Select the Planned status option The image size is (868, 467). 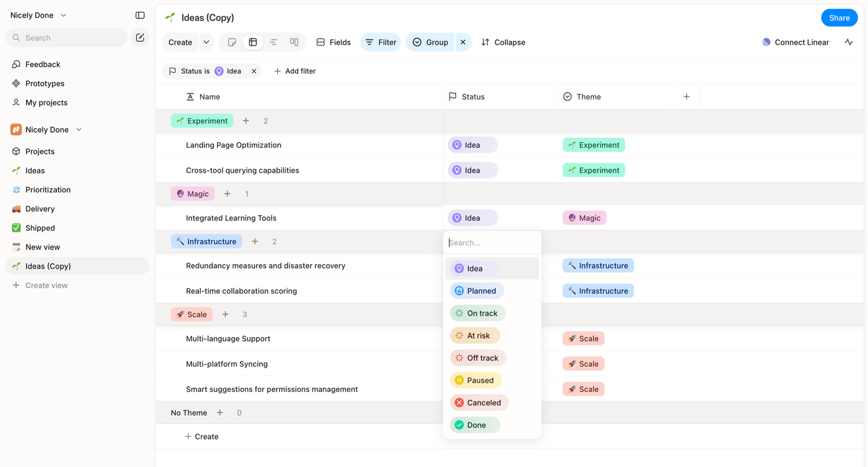point(476,291)
